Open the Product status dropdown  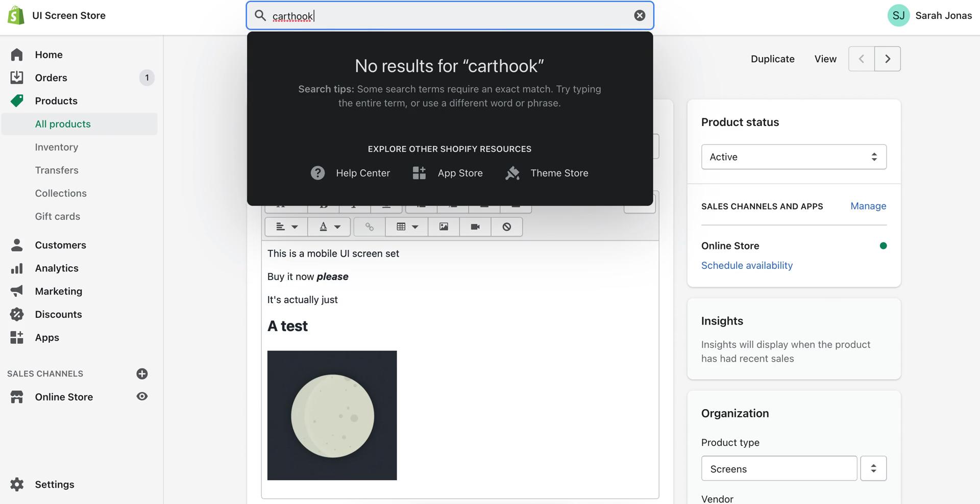pyautogui.click(x=794, y=157)
